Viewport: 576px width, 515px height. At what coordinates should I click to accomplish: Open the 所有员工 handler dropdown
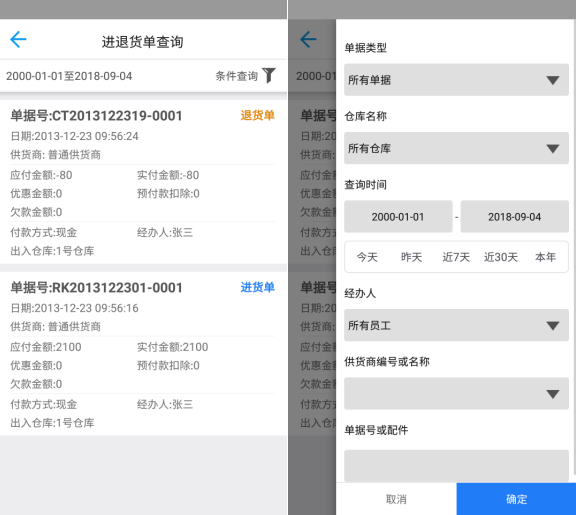click(456, 325)
